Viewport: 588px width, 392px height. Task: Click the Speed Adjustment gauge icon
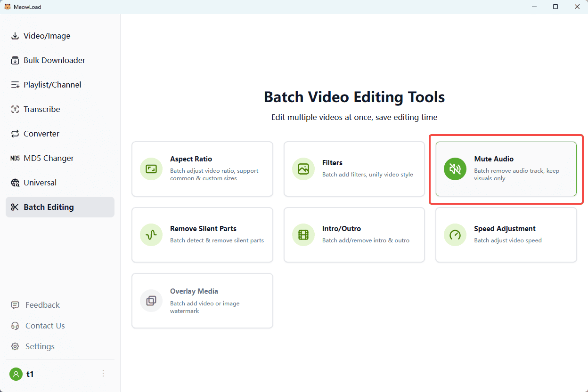(455, 235)
